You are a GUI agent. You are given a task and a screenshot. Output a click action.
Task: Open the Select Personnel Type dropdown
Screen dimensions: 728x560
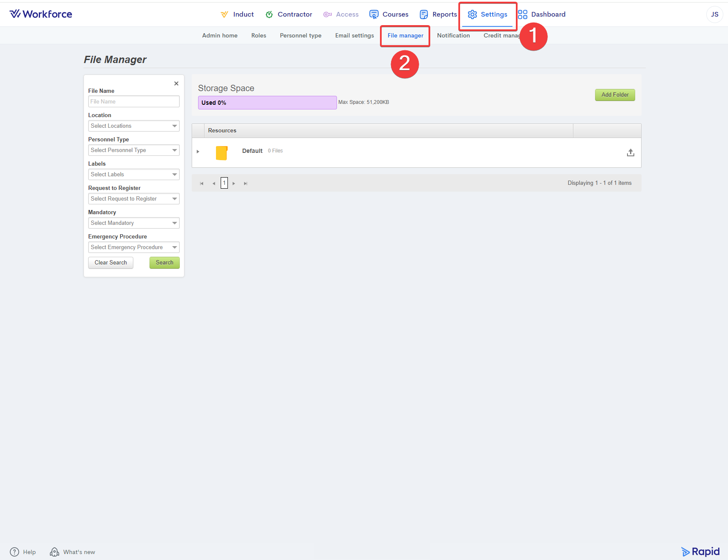(x=134, y=150)
